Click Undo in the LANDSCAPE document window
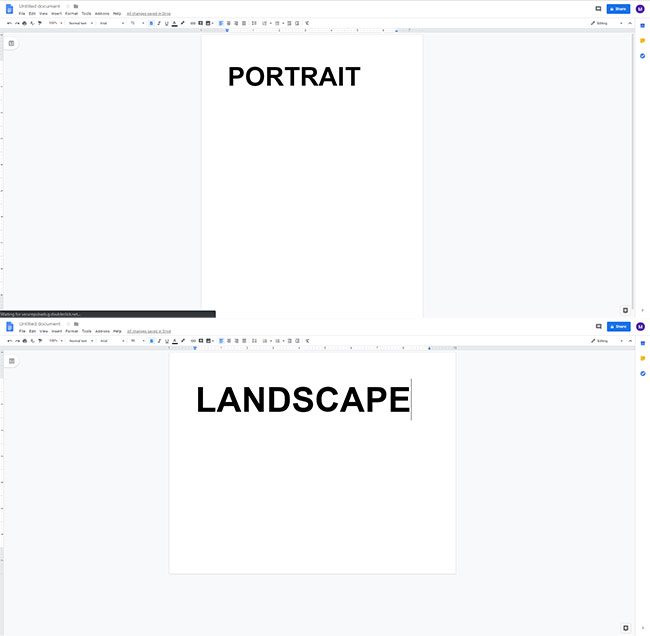 9,341
